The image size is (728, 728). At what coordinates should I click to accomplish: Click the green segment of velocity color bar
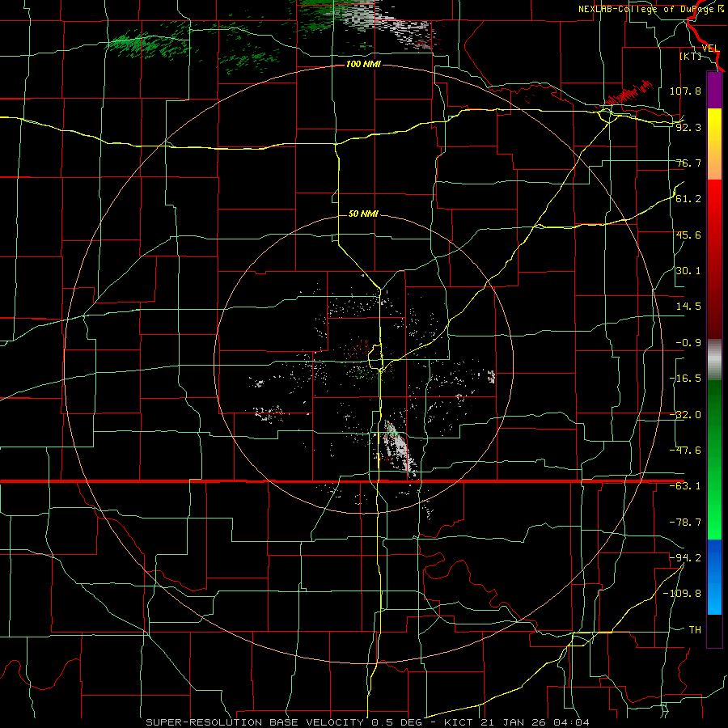pos(714,459)
